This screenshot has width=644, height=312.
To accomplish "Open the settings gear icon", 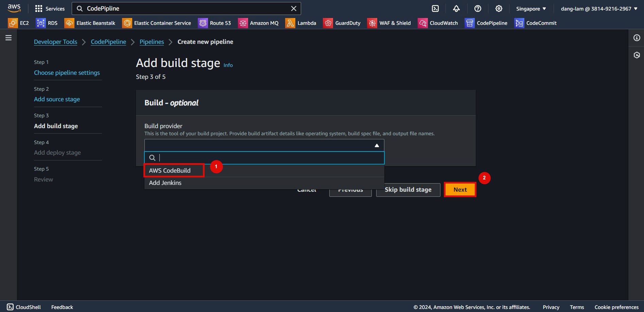I will 499,8.
